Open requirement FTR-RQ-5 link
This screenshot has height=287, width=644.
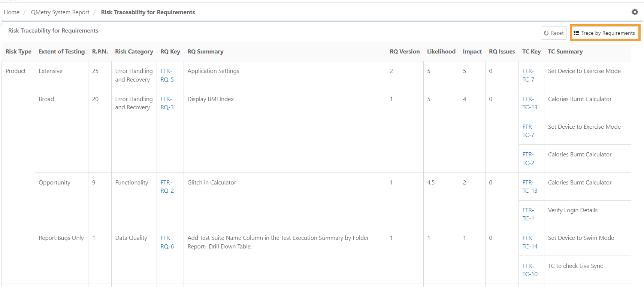point(167,75)
